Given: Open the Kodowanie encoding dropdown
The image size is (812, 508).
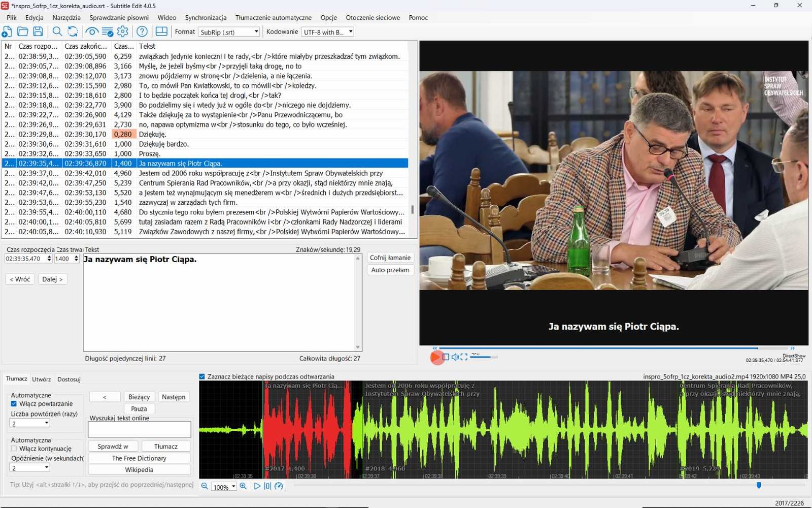Looking at the screenshot, I should pyautogui.click(x=327, y=31).
